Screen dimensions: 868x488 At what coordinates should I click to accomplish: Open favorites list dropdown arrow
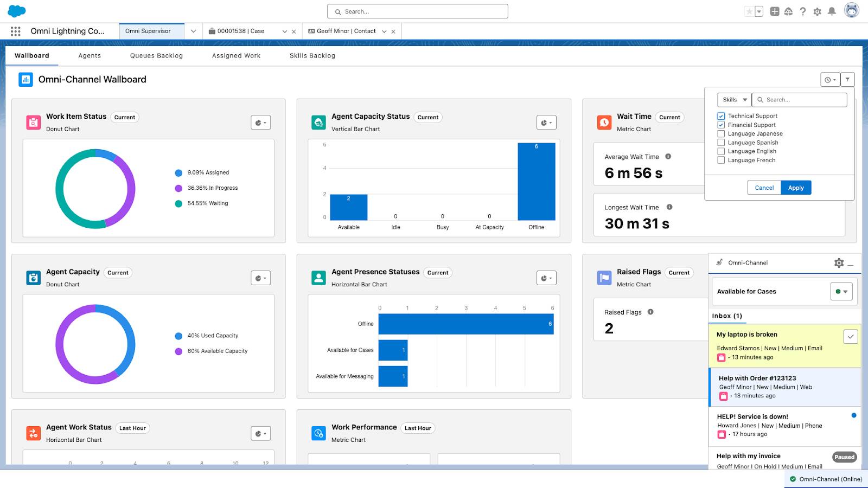[759, 11]
